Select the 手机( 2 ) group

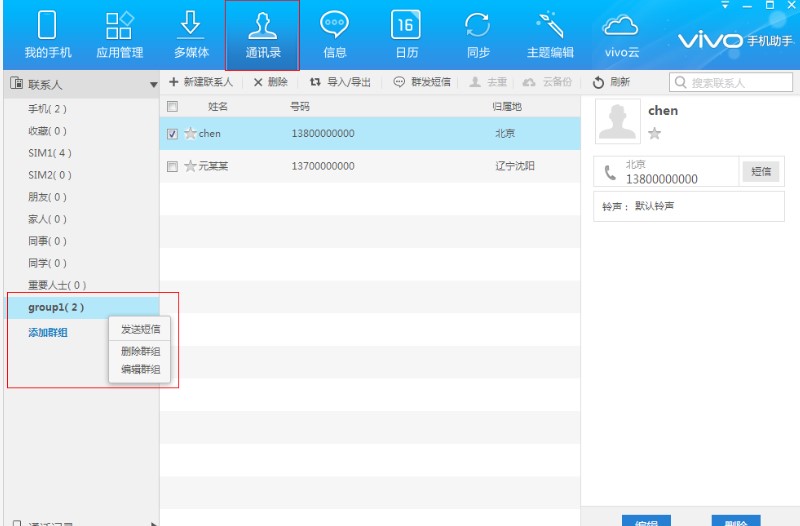47,109
